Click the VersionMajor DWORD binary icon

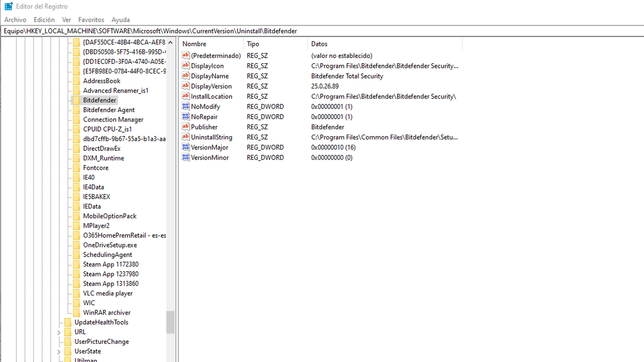[x=185, y=147]
